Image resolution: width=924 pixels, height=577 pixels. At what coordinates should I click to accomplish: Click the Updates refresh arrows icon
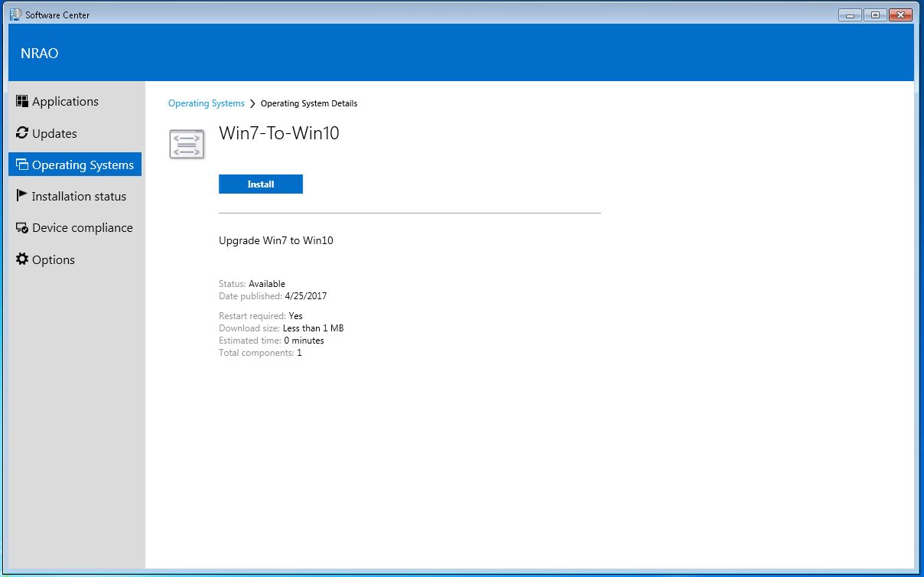click(x=22, y=133)
